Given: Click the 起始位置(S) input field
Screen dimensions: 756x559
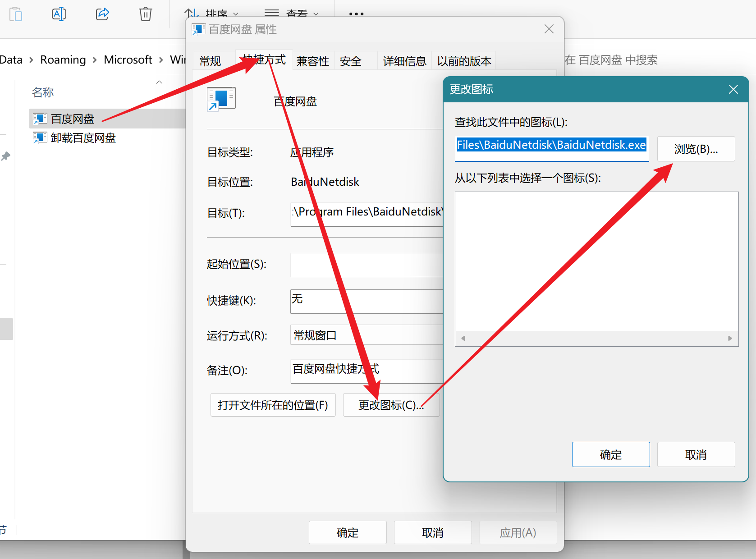Looking at the screenshot, I should pos(367,265).
